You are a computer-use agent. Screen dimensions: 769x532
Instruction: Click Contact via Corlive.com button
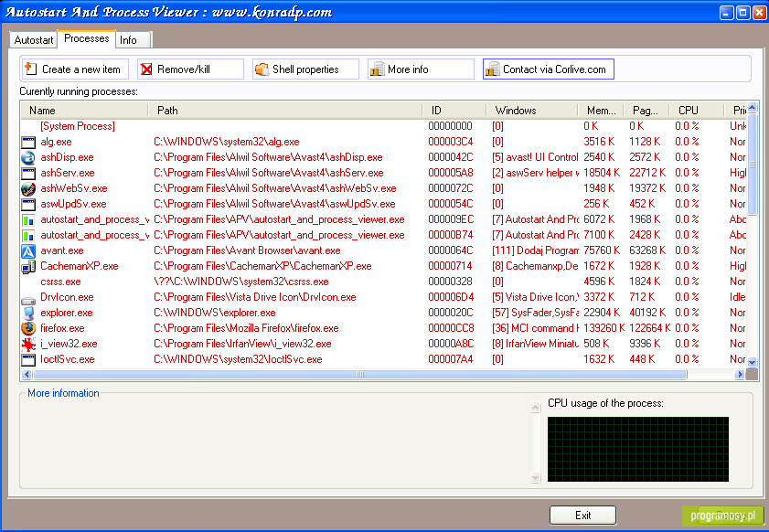pyautogui.click(x=549, y=69)
